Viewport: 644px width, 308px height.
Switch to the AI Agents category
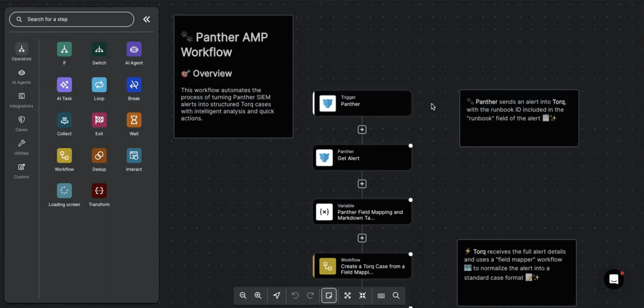[x=21, y=76]
